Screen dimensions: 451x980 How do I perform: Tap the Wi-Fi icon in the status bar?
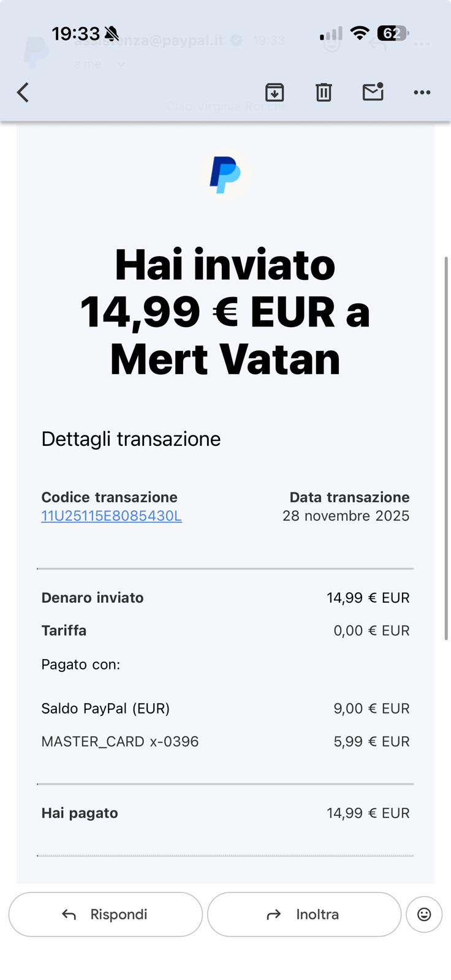coord(360,33)
